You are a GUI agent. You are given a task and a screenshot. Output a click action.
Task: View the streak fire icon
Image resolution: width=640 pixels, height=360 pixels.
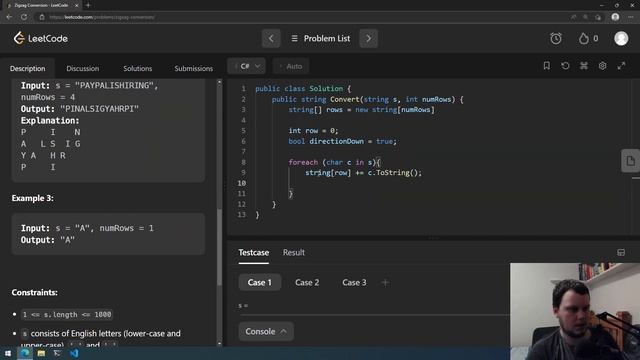584,38
